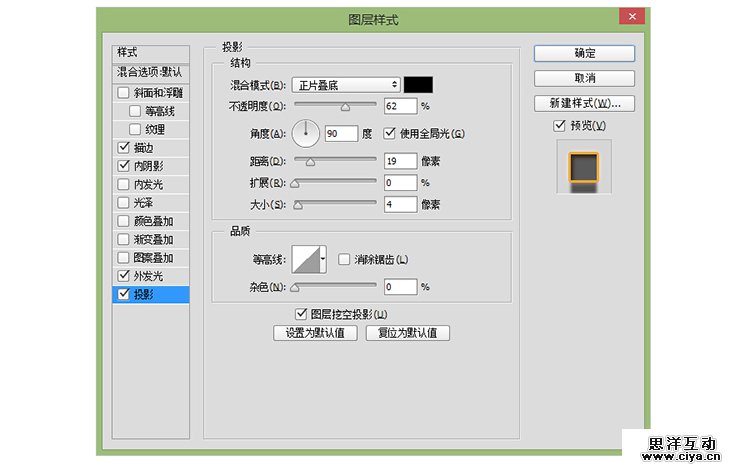Click the 确定 button
The image size is (750, 472).
[x=584, y=53]
